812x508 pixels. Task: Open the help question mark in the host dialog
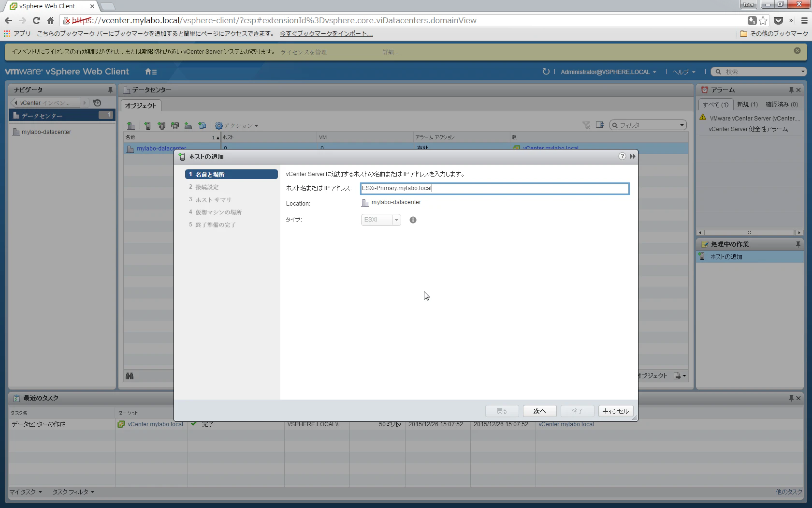coord(622,156)
